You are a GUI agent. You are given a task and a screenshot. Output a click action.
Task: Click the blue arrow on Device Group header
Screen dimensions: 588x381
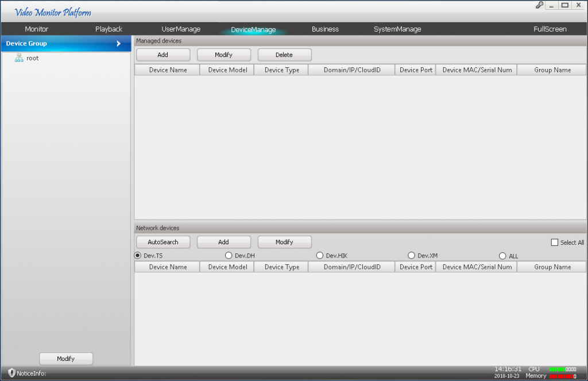pyautogui.click(x=119, y=43)
